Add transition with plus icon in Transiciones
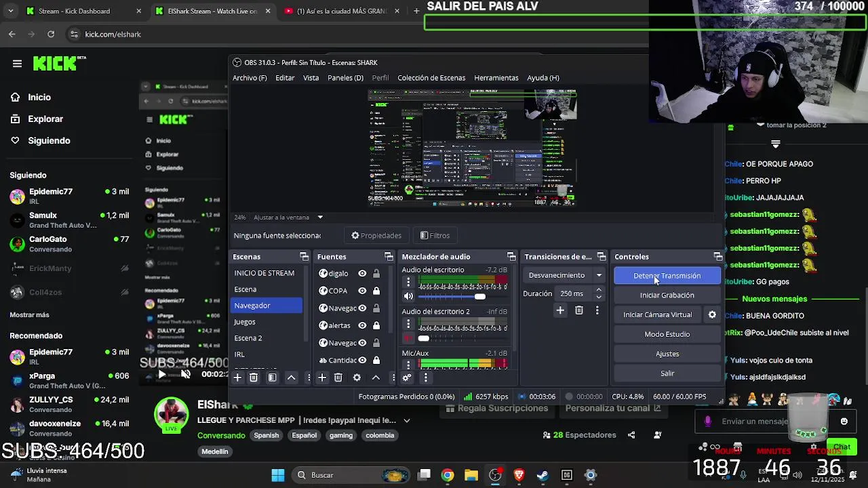The height and width of the screenshot is (488, 868). [560, 310]
